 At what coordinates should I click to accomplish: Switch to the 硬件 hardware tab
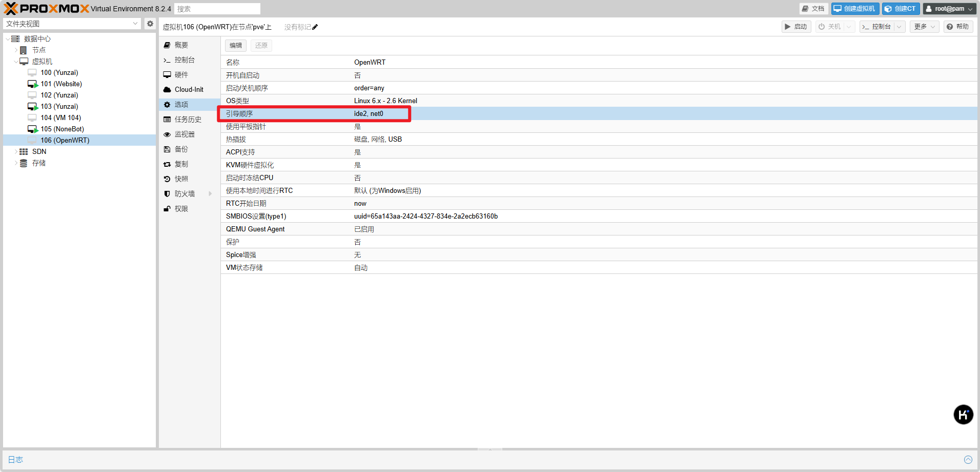tap(181, 75)
